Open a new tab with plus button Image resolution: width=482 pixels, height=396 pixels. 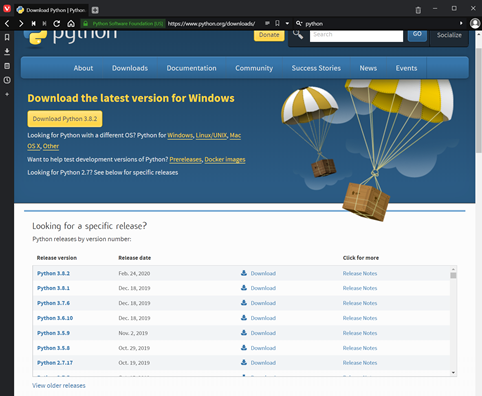pos(95,10)
